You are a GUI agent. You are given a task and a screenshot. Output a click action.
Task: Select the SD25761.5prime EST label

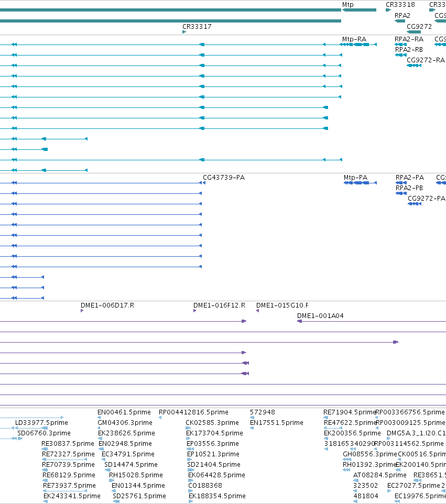coord(139,496)
